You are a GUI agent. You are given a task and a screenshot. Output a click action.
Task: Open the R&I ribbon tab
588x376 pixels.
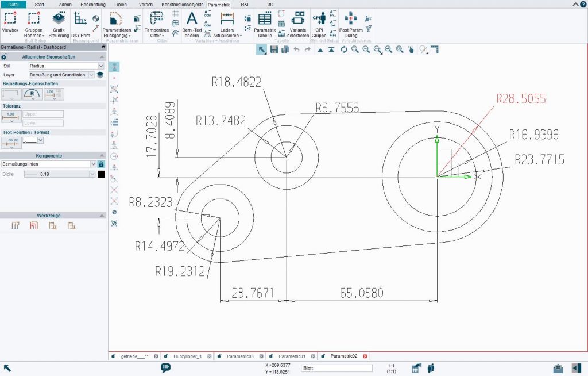click(244, 5)
